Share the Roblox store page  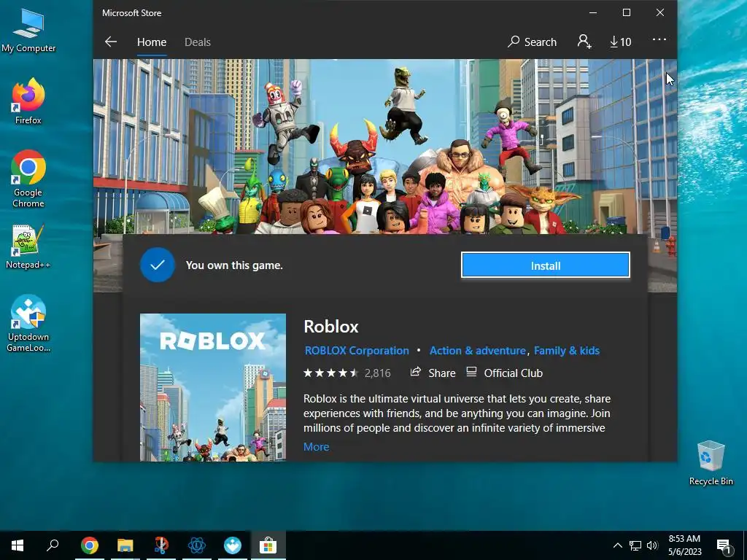(433, 373)
